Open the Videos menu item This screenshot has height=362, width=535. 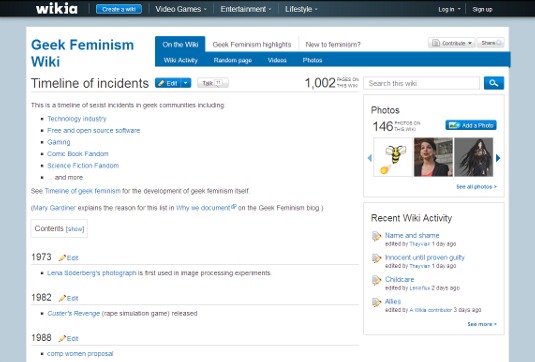(x=277, y=60)
